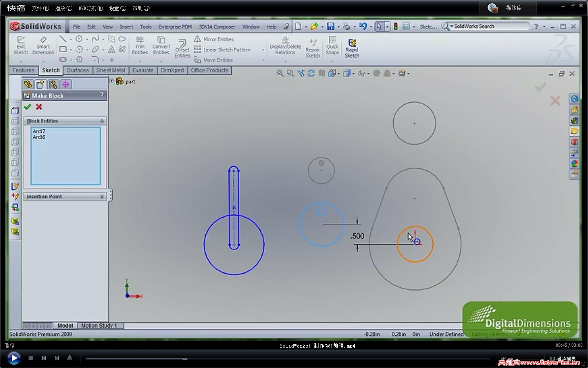Screen dimensions: 588x368
Task: Select Move Entities
Action: point(213,60)
